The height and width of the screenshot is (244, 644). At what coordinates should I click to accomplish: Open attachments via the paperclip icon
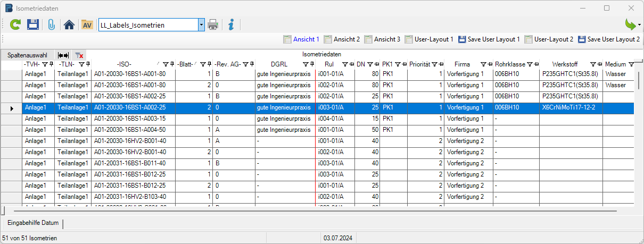coord(52,24)
